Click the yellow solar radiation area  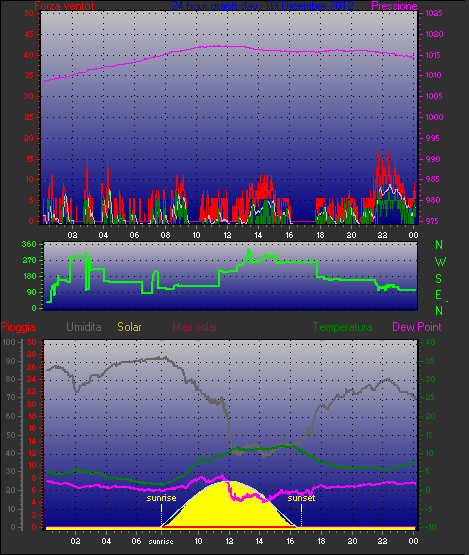point(227,506)
